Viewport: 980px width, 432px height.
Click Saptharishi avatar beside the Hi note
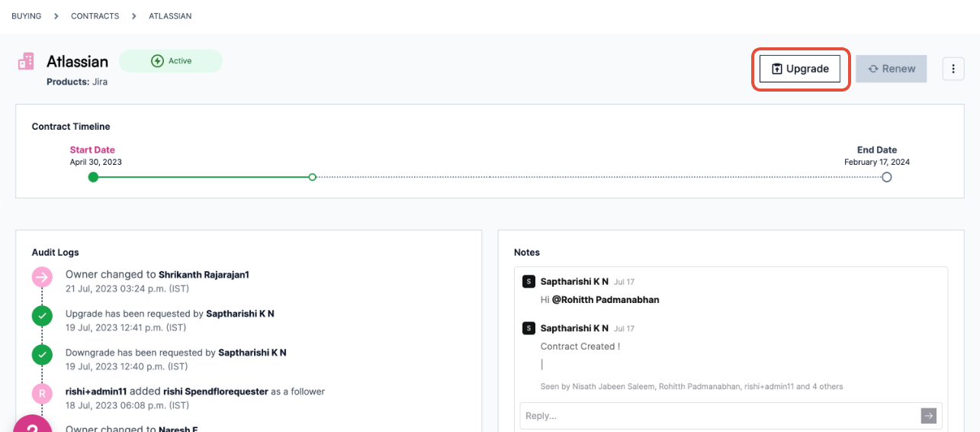tap(529, 282)
